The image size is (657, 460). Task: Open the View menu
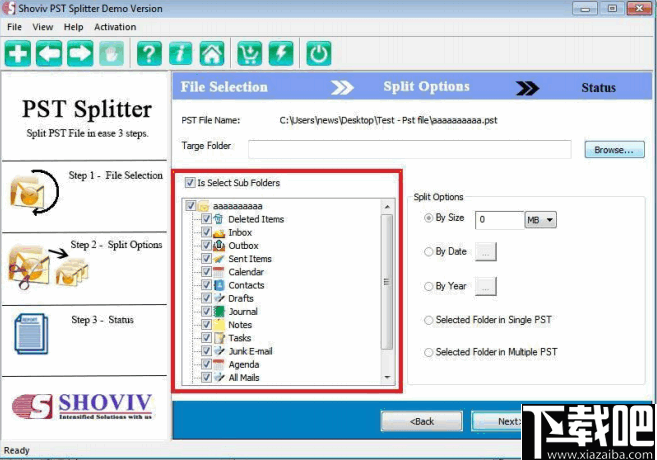coord(43,27)
